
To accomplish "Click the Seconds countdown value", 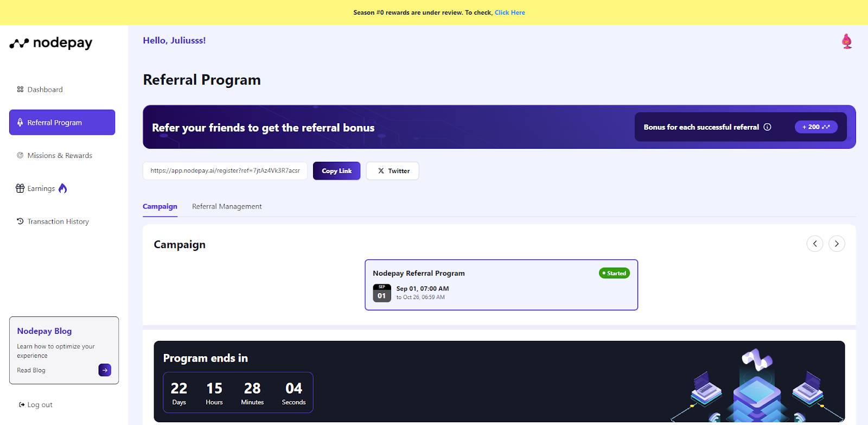I will pos(293,389).
